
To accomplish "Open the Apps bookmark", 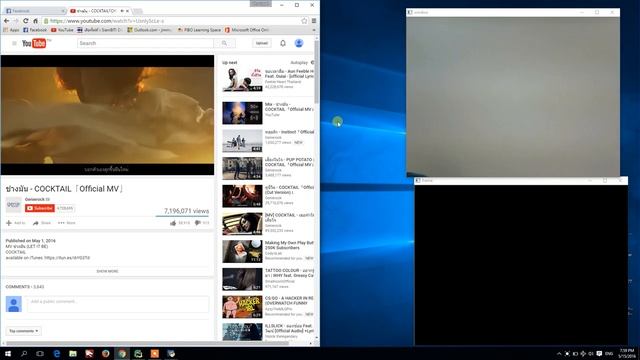I will [11, 30].
